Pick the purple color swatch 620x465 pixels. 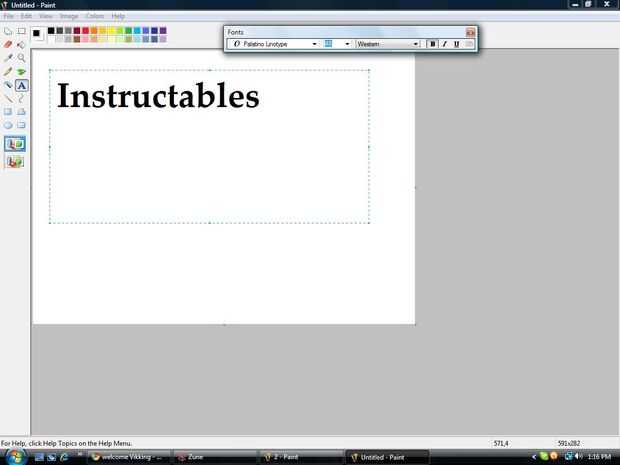pyautogui.click(x=163, y=30)
